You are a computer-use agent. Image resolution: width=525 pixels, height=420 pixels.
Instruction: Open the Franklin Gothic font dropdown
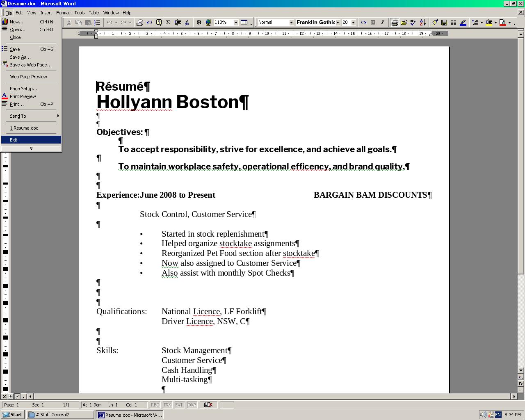tap(338, 23)
